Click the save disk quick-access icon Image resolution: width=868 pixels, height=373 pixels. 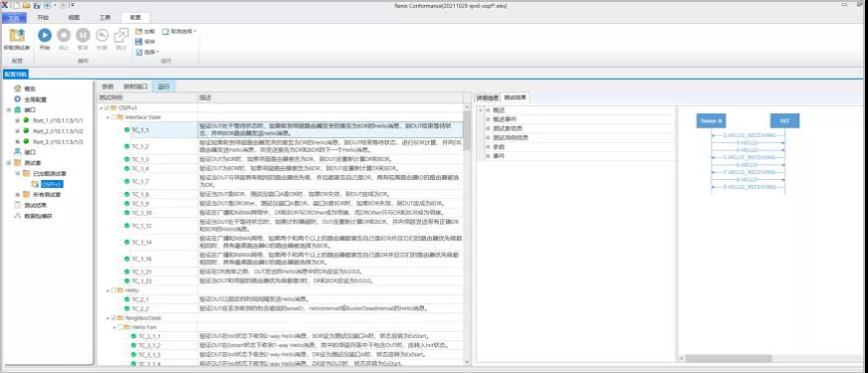[37, 5]
